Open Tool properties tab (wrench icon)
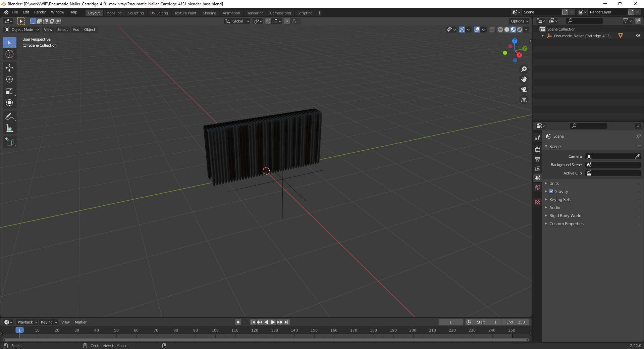 tap(538, 138)
